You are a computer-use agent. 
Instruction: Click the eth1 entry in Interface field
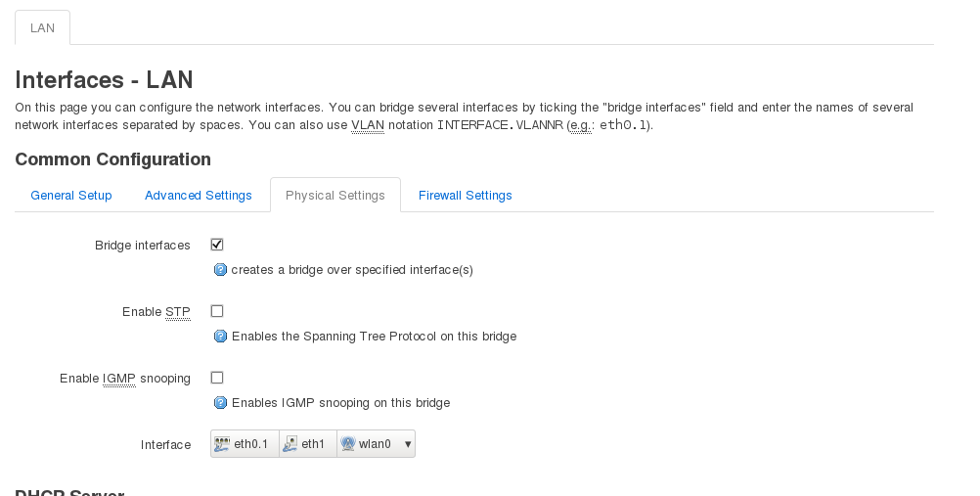[x=312, y=444]
